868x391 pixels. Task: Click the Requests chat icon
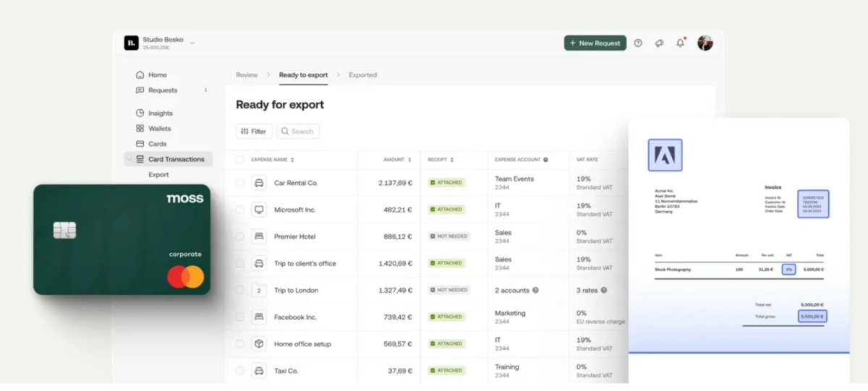(140, 90)
